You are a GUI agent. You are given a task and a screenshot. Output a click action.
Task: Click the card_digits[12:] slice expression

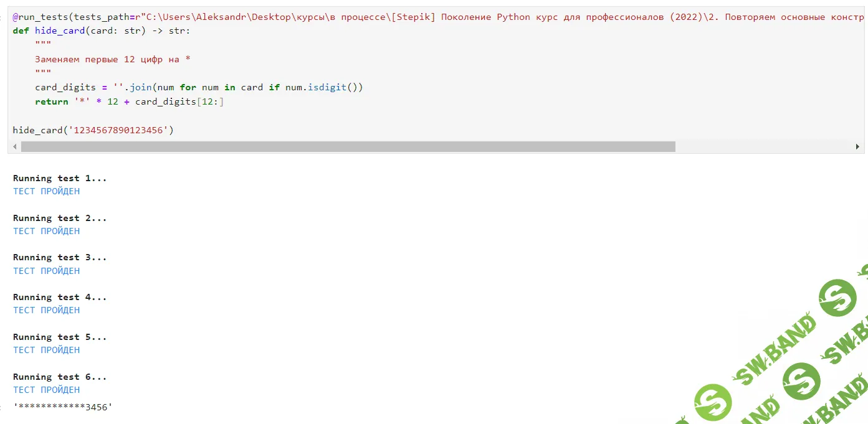179,101
